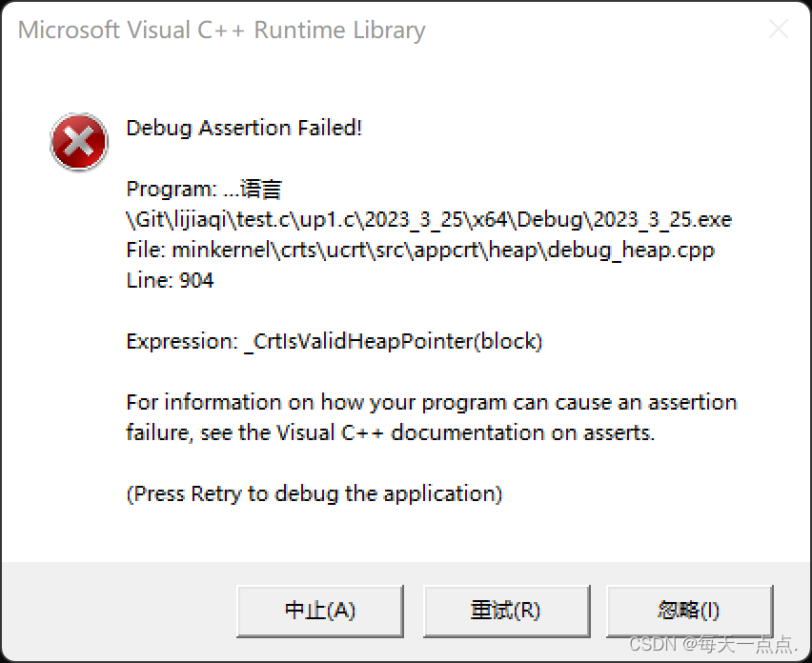The width and height of the screenshot is (812, 663).
Task: Click the File: minkernel path line
Action: click(420, 250)
